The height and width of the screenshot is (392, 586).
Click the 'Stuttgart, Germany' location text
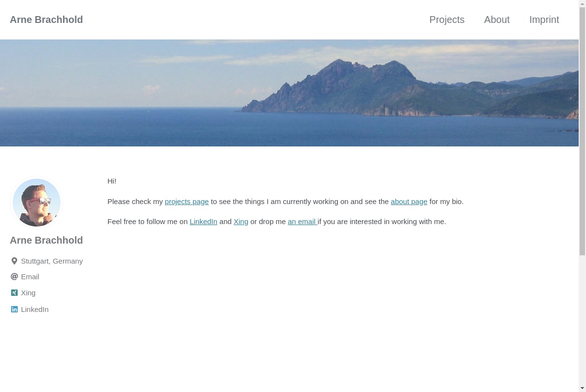click(x=52, y=261)
